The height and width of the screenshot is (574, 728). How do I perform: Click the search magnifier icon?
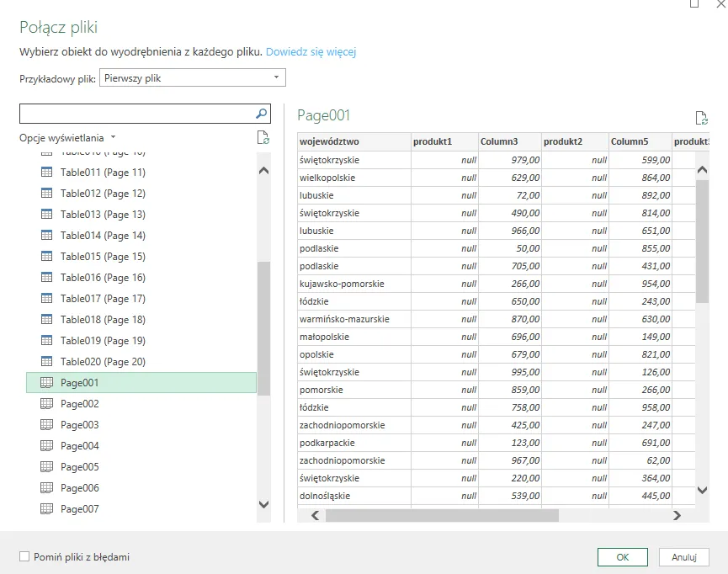[x=262, y=113]
